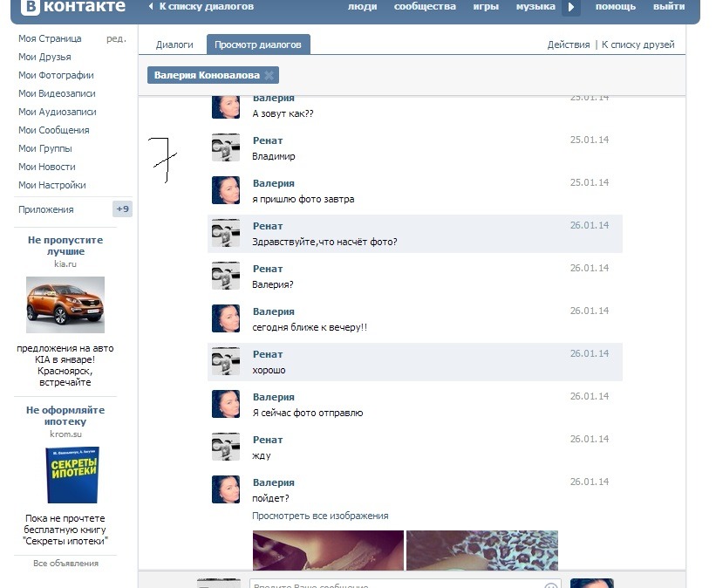Open ad title Не пропустите лучшие

(x=65, y=245)
